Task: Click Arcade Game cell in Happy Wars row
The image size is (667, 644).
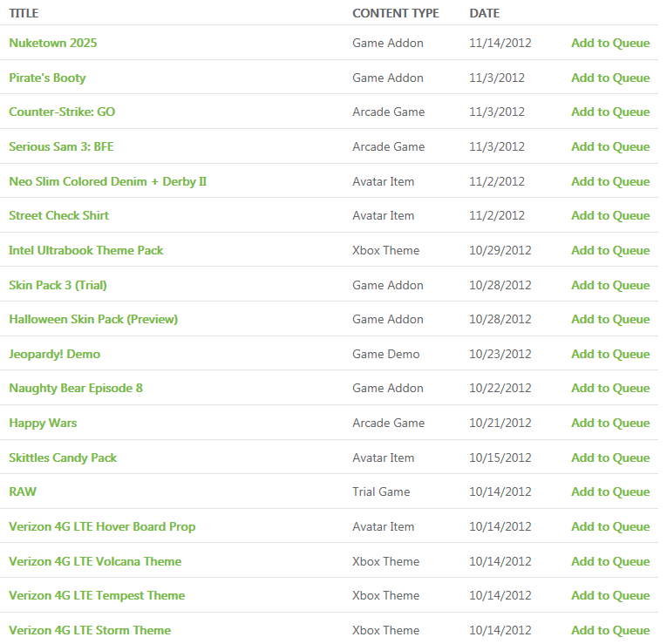Action: [x=388, y=423]
